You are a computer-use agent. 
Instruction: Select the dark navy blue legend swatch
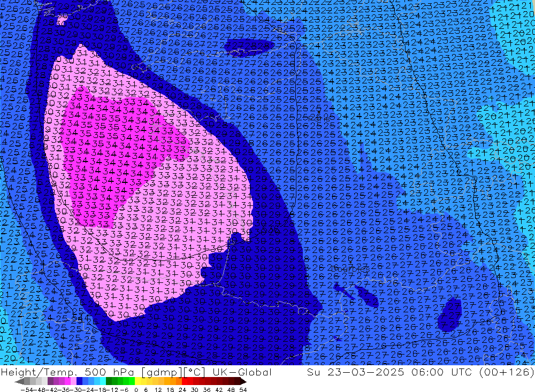point(79,382)
